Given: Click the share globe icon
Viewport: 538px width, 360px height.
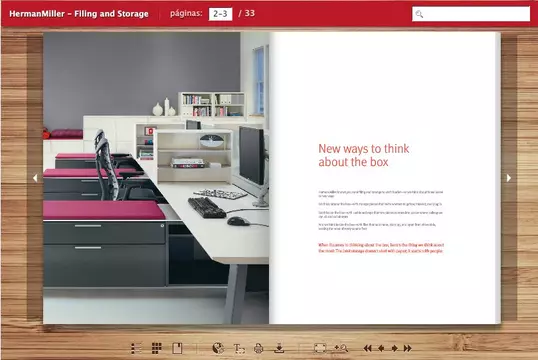Looking at the screenshot, I should [x=218, y=348].
